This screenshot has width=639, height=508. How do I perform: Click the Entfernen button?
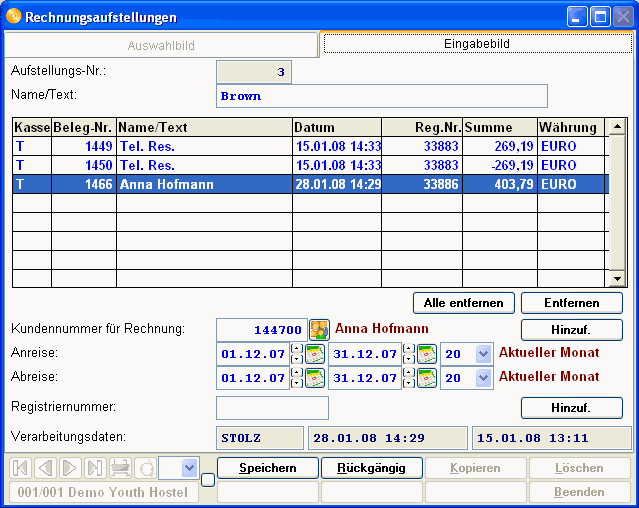point(572,303)
